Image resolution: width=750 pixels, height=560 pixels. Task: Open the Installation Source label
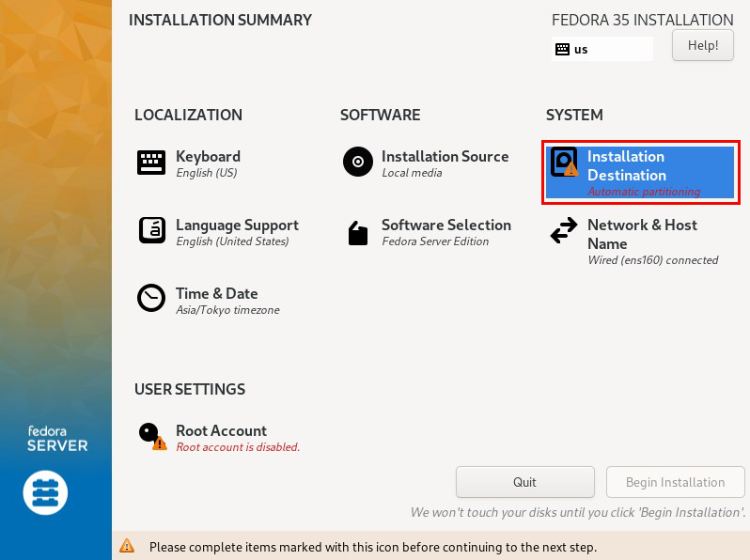coord(445,156)
